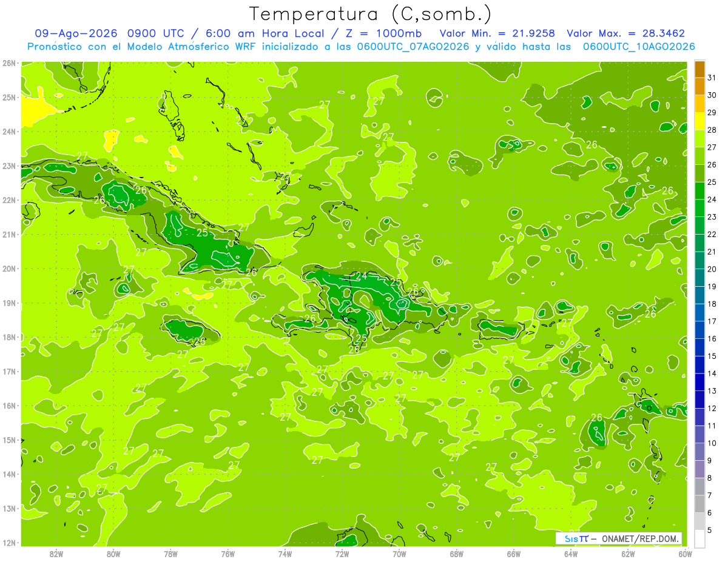This screenshot has width=728, height=562.
Task: Click the latitude label "17N"
Action: click(x=9, y=371)
